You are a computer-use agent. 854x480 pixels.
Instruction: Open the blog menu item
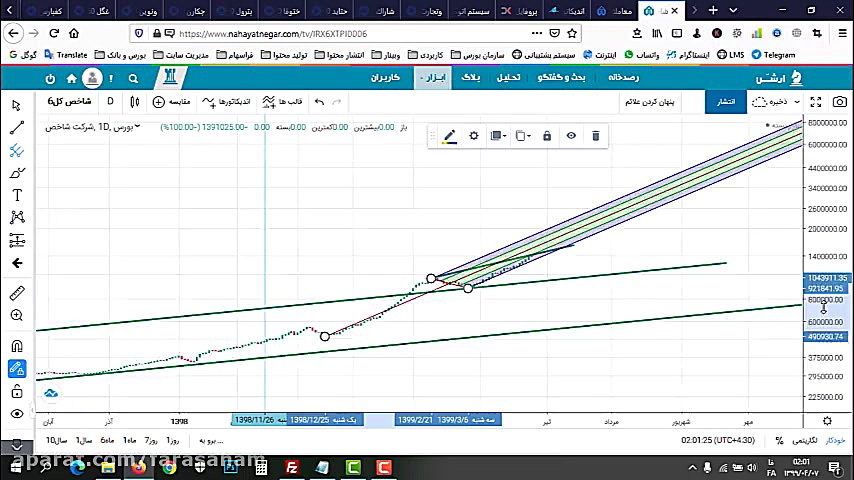[x=470, y=78]
